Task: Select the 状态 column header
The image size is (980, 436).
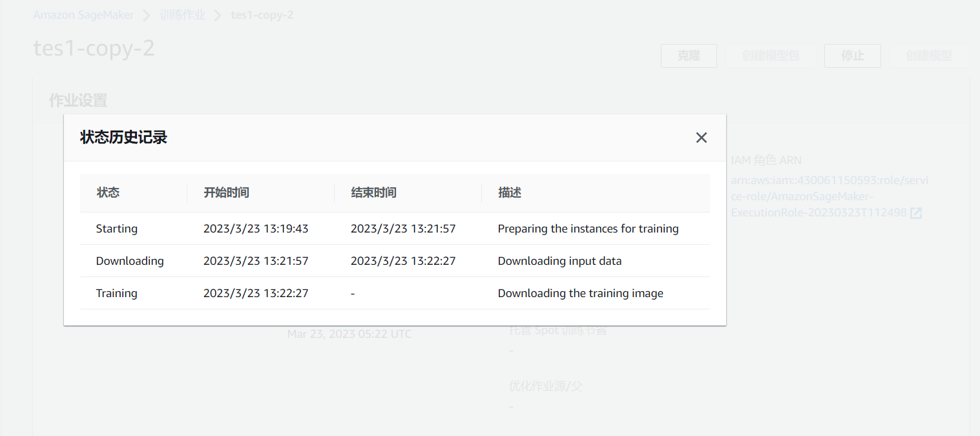Action: 108,192
